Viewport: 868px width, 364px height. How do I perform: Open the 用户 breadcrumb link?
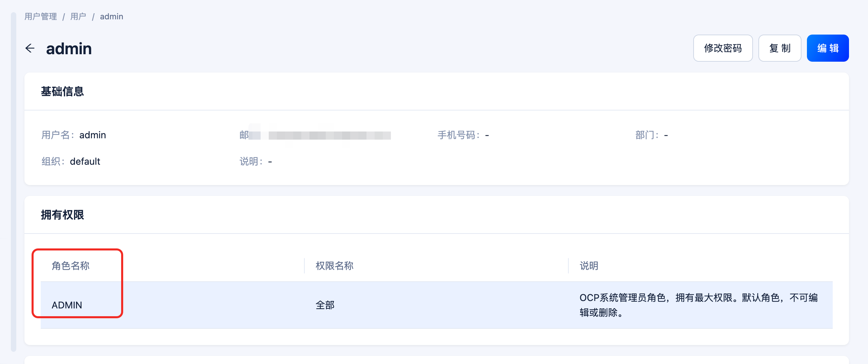click(x=78, y=17)
